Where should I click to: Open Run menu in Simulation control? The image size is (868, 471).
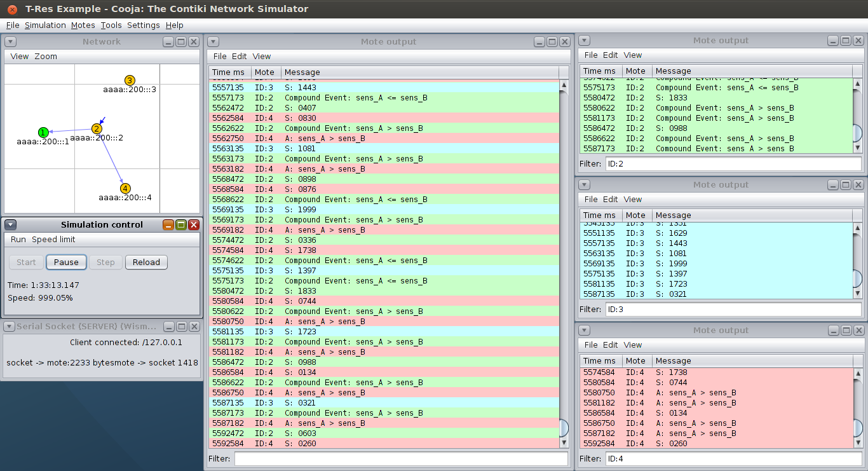pos(18,240)
